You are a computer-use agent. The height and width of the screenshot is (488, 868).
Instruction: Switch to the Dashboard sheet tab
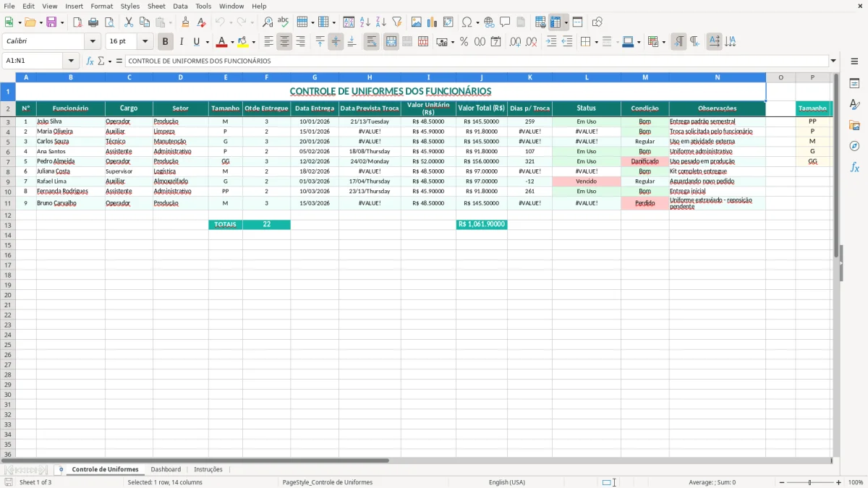point(166,469)
